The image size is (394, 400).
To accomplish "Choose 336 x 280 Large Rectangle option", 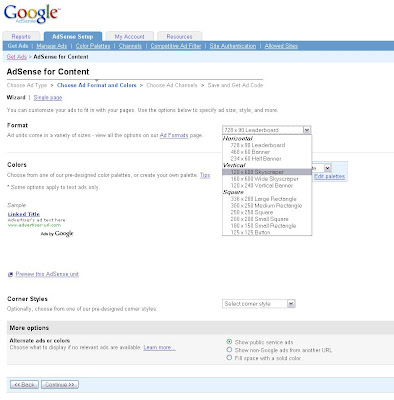I will [x=263, y=199].
